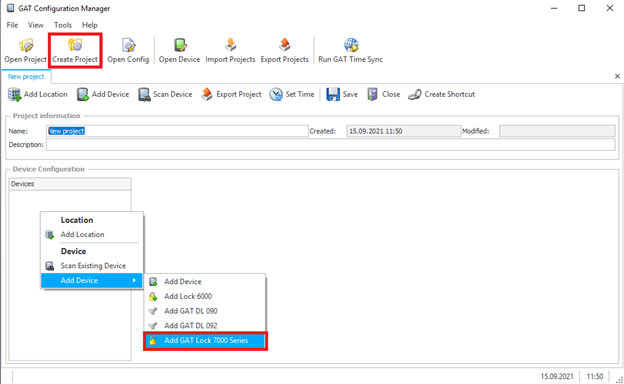Click the Device Configuration group label

click(x=49, y=169)
